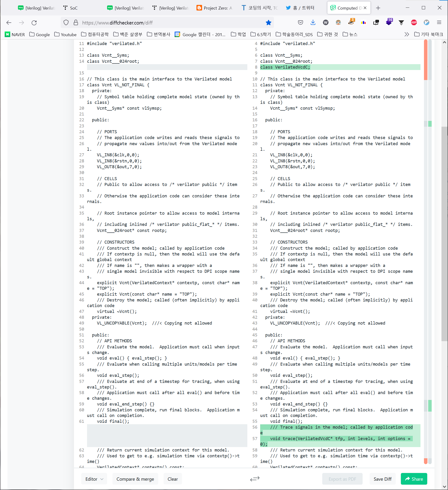Viewport: 448px width, 490px height.
Task: Open the Firefox hamburger menu
Action: [x=439, y=23]
